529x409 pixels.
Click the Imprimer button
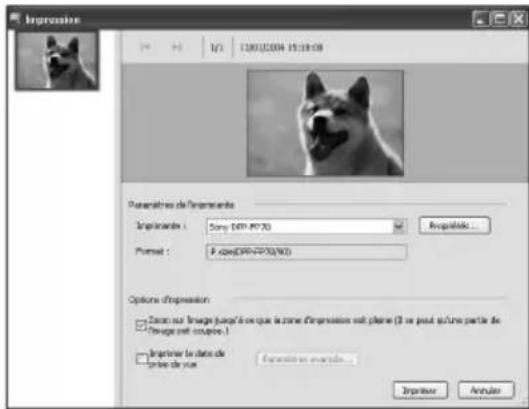(420, 390)
